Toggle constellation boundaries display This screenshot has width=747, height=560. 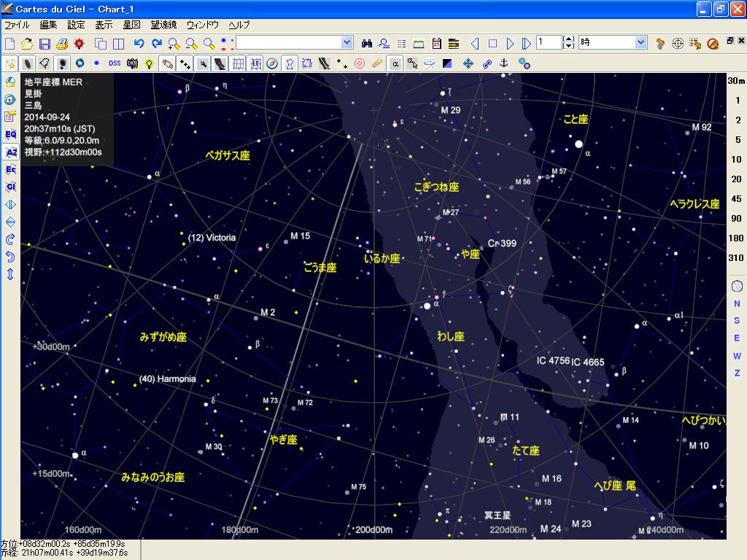click(307, 63)
